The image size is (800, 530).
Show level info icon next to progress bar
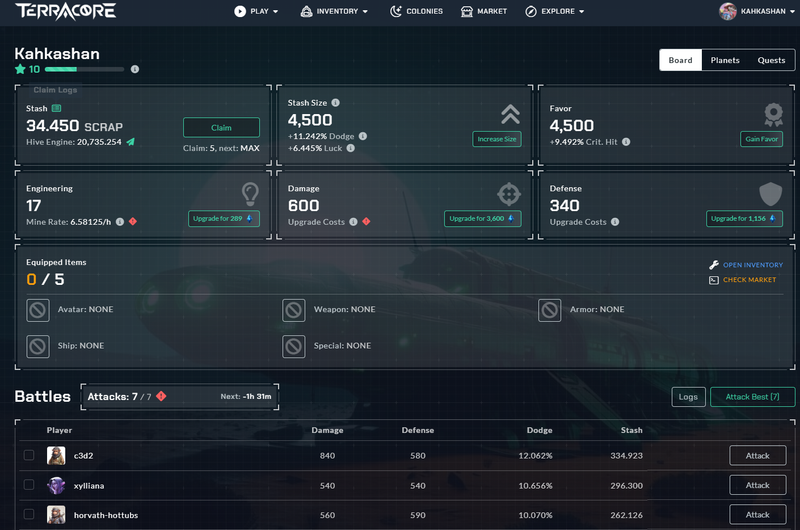click(135, 69)
